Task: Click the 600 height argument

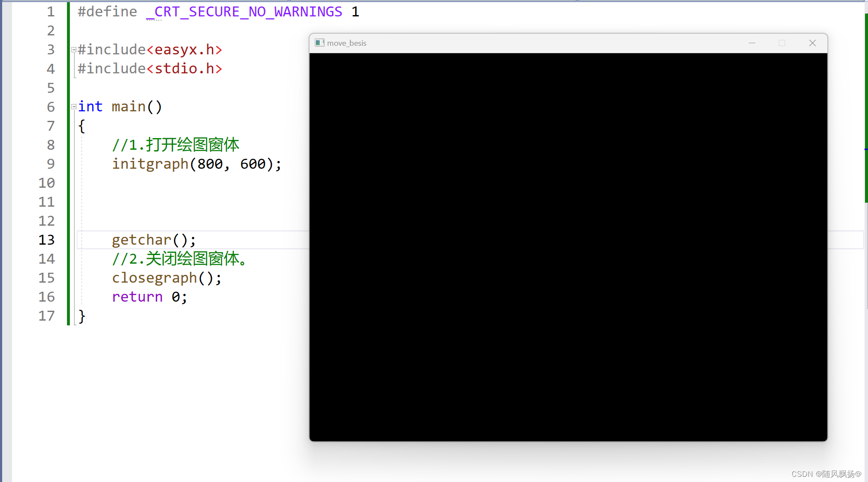Action: [x=253, y=164]
